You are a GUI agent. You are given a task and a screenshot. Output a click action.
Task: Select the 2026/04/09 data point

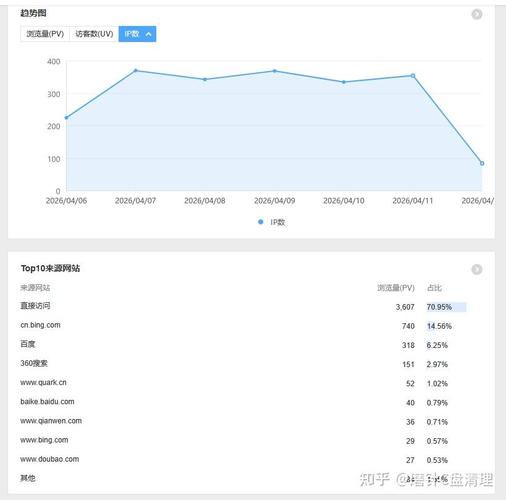pos(275,71)
